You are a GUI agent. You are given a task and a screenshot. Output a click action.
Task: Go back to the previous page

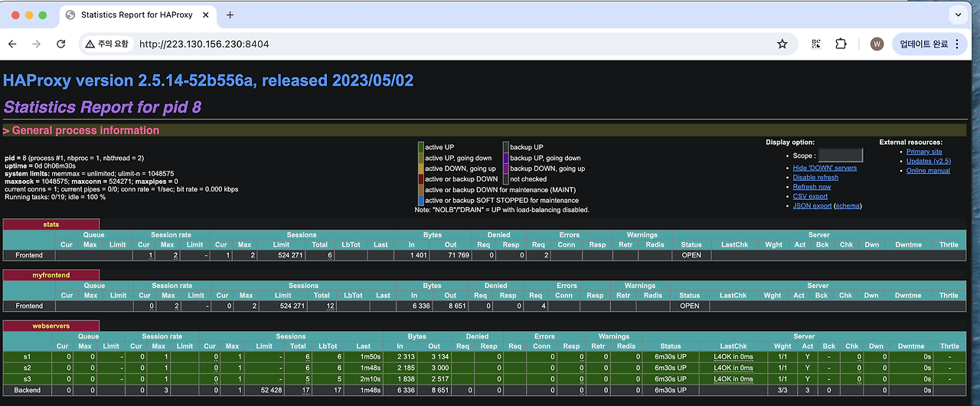[x=12, y=44]
